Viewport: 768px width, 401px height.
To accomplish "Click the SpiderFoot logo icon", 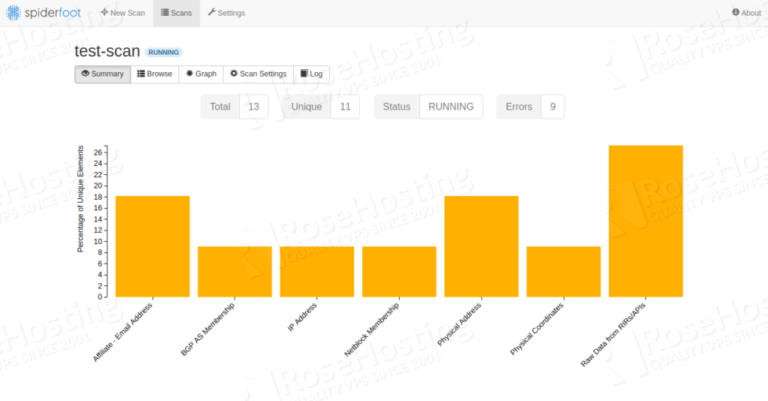I will coord(12,12).
